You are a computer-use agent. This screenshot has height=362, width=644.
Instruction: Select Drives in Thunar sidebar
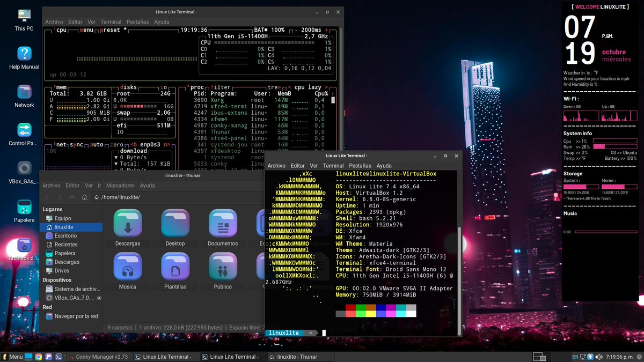[x=71, y=271]
